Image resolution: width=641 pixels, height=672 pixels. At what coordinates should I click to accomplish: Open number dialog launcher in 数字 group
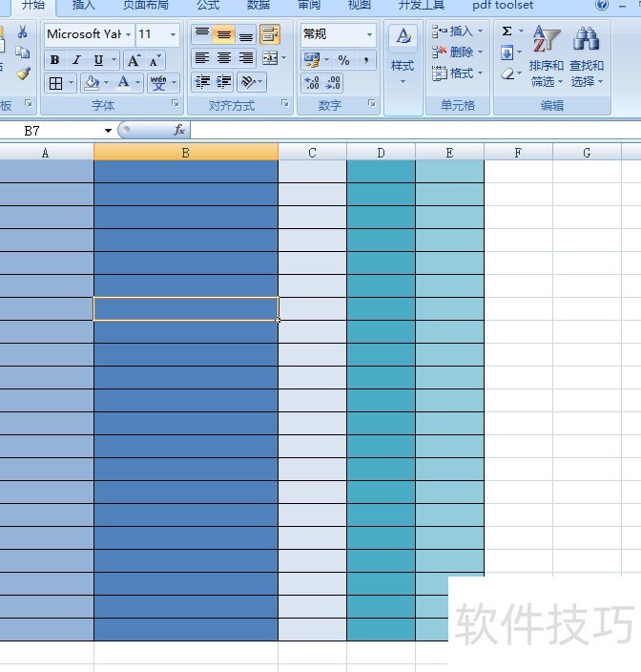[x=372, y=103]
